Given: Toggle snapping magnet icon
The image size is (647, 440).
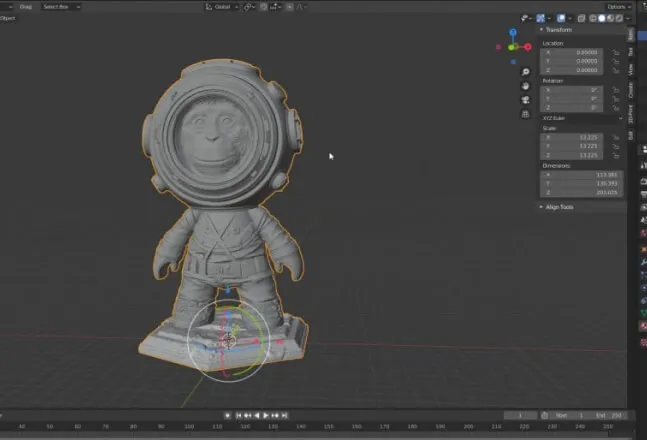Looking at the screenshot, I should (x=263, y=7).
